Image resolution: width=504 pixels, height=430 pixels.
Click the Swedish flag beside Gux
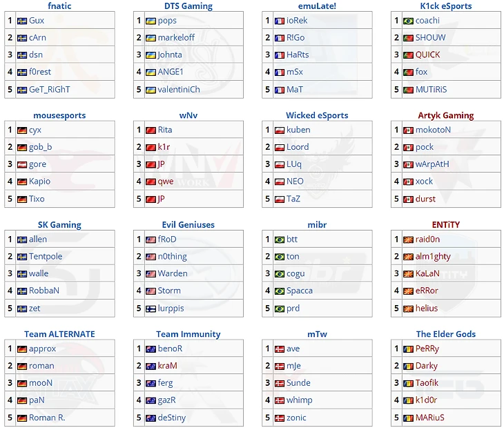22,21
